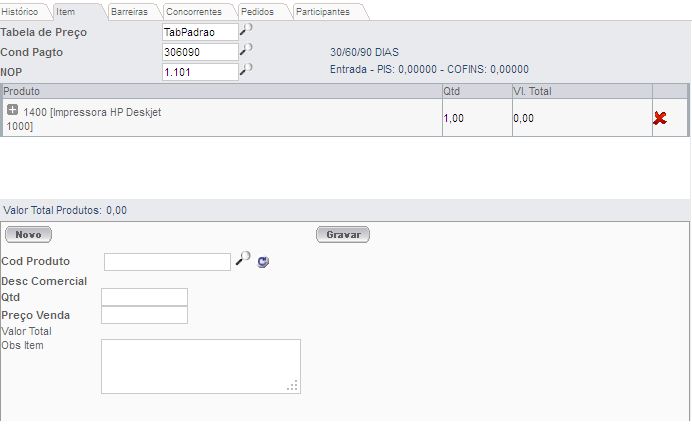
Task: Click the Desc Comercial label
Action: pyautogui.click(x=44, y=281)
